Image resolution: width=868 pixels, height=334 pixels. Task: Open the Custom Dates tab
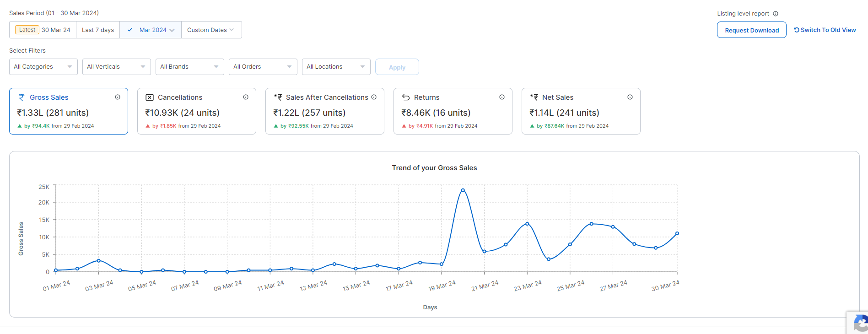coord(211,30)
